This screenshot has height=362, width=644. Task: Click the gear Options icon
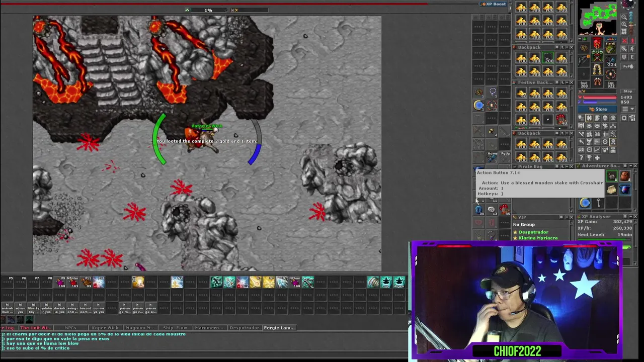pyautogui.click(x=624, y=118)
